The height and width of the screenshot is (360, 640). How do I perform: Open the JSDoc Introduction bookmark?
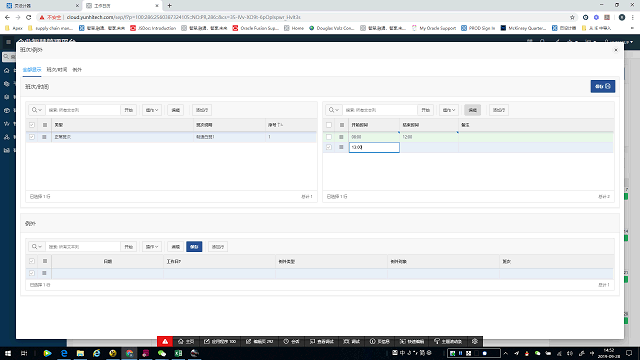pos(153,28)
